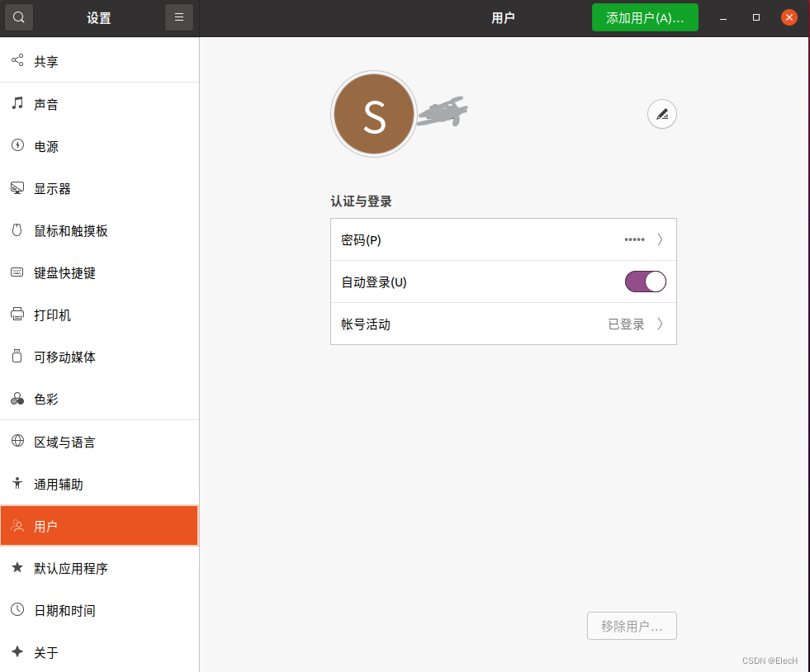
Task: Click the 区域与语言 globe icon
Action: coord(17,442)
